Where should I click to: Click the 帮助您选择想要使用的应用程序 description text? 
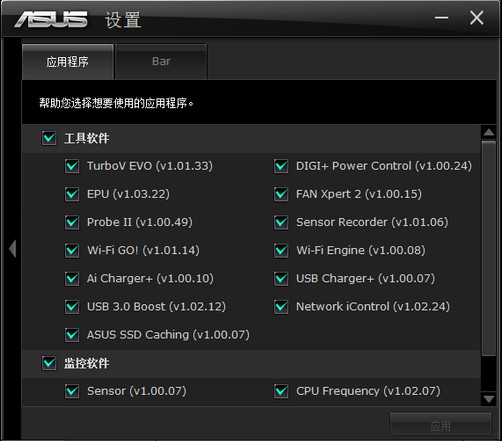pyautogui.click(x=116, y=103)
